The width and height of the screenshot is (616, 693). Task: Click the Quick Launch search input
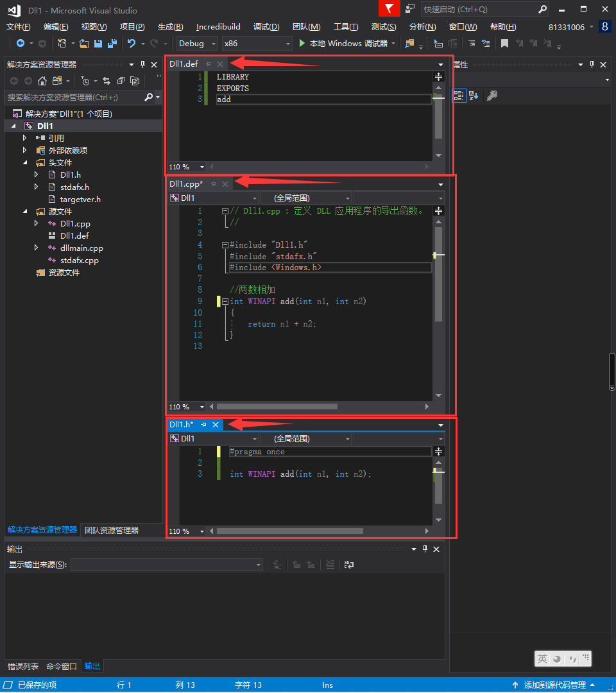click(x=479, y=9)
